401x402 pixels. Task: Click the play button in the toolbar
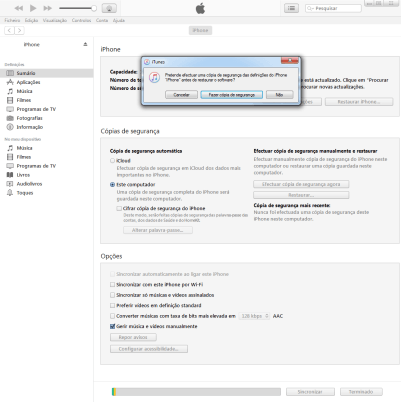[33, 8]
